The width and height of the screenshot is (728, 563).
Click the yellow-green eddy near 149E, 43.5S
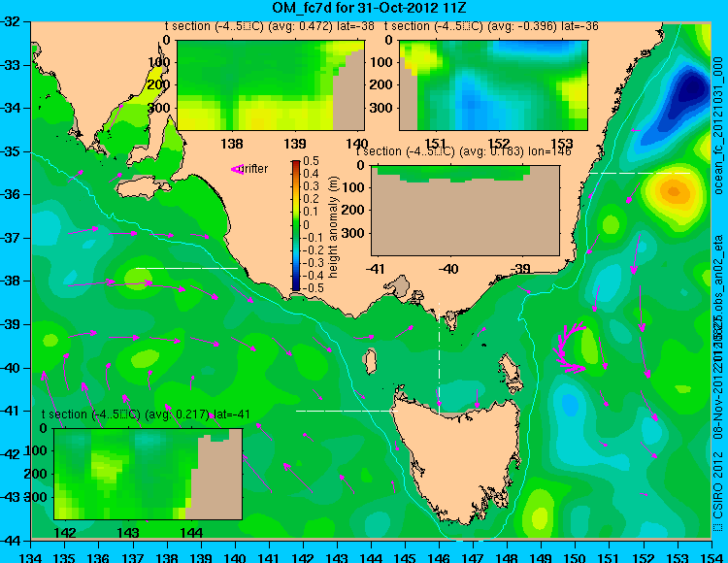[x=539, y=515]
